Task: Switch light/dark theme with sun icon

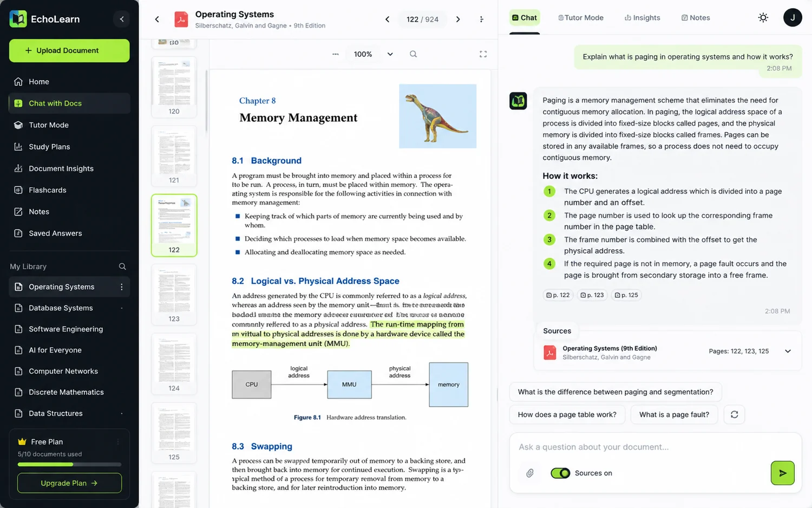Action: click(763, 18)
